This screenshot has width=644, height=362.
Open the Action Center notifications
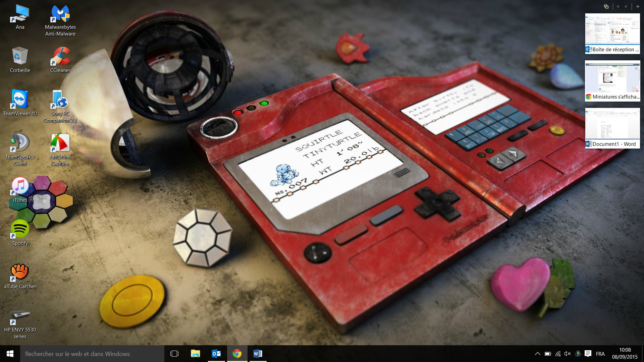pyautogui.click(x=588, y=354)
